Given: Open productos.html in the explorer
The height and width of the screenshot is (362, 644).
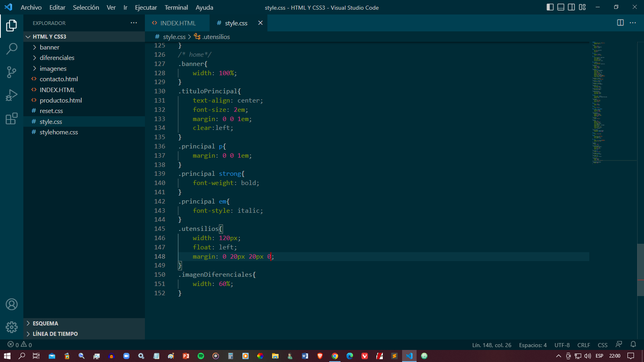Looking at the screenshot, I should coord(84,101).
